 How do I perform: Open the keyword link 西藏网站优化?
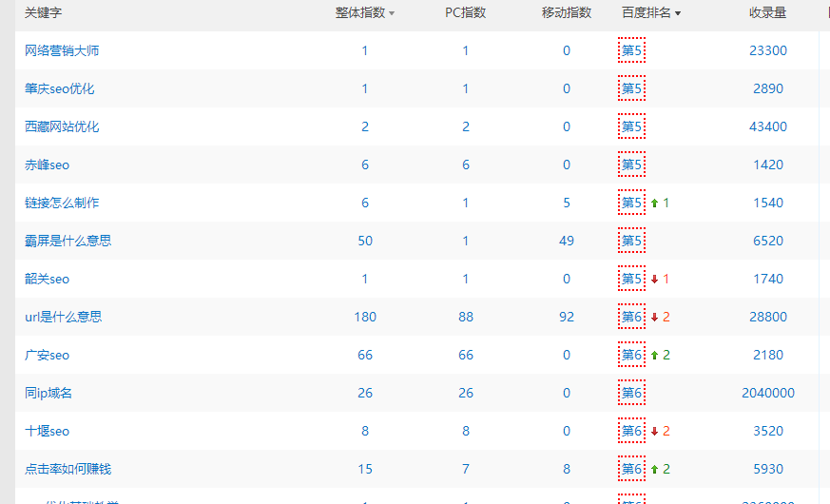point(62,126)
